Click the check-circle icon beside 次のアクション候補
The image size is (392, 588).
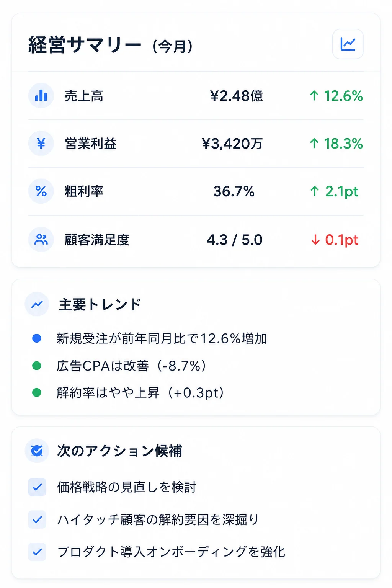(x=37, y=451)
